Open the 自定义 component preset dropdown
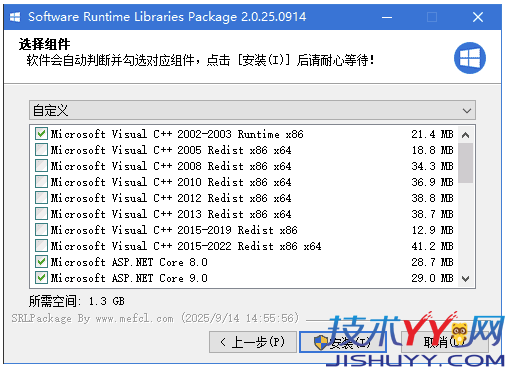506x368 pixels. pos(252,110)
